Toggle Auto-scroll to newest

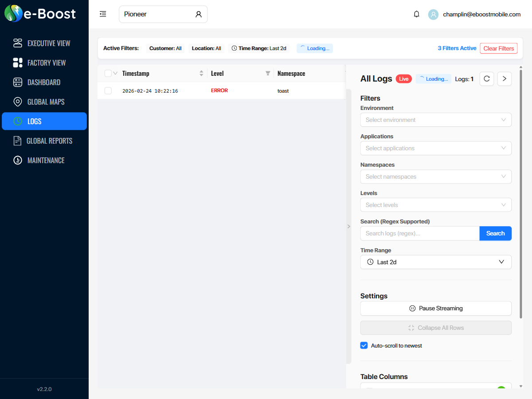point(364,345)
